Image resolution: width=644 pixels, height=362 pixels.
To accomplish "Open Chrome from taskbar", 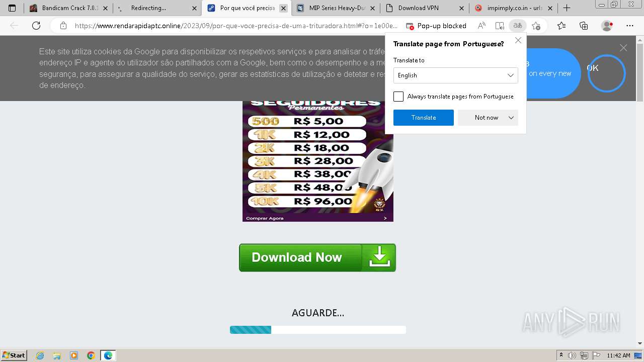I will click(x=91, y=355).
